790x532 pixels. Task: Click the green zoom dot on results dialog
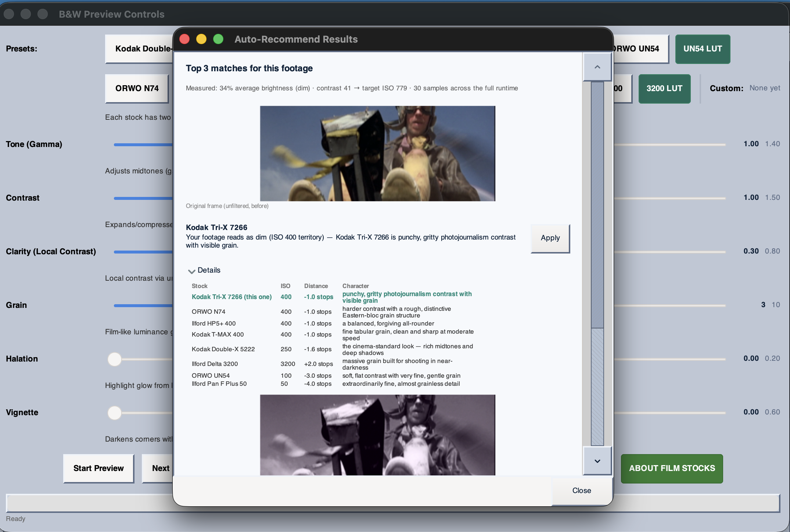(218, 39)
